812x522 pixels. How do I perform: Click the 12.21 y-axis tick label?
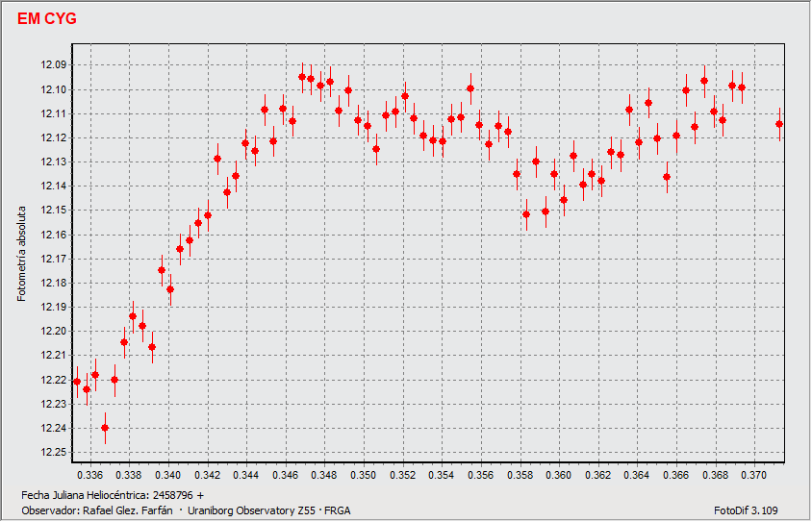(x=53, y=356)
